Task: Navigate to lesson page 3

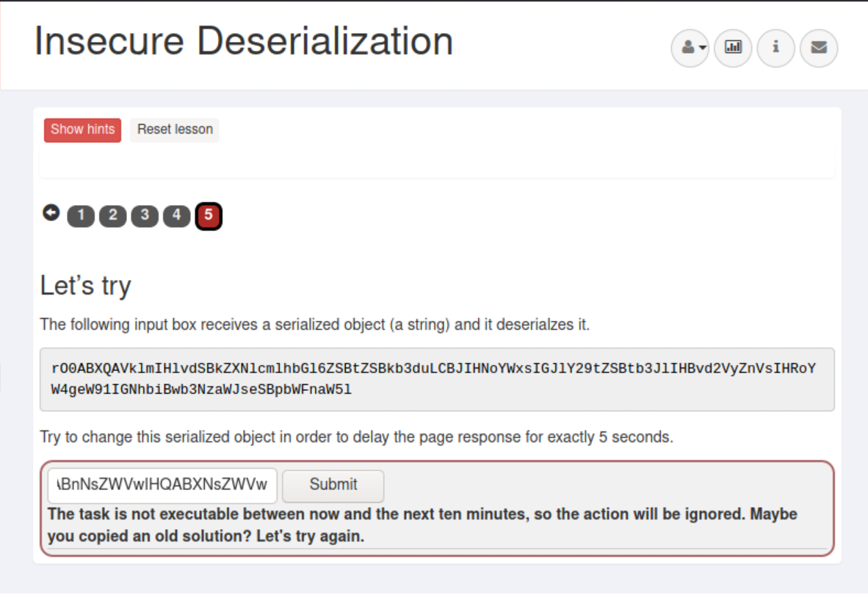Action: coord(145,216)
